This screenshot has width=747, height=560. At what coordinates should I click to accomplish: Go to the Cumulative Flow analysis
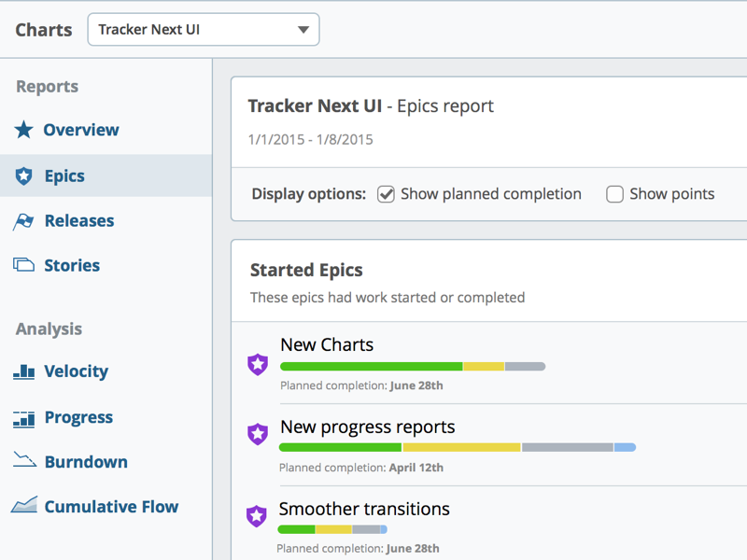111,507
